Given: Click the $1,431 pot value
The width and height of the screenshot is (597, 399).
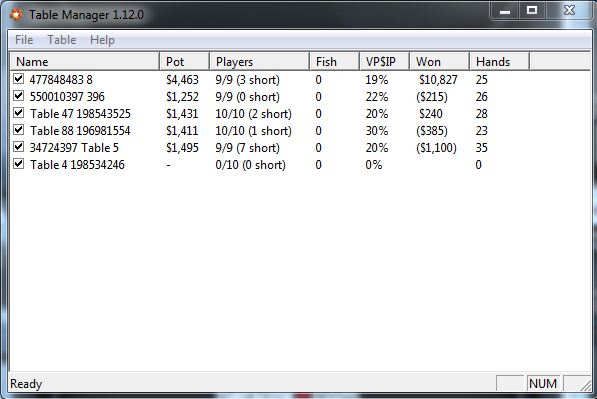Looking at the screenshot, I should click(182, 114).
